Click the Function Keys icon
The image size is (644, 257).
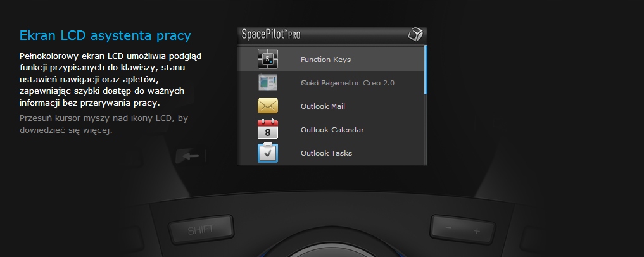tap(268, 59)
